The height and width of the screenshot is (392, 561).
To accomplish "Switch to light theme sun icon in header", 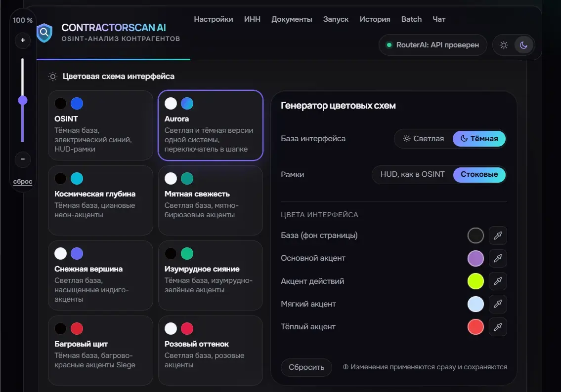I will tap(504, 45).
